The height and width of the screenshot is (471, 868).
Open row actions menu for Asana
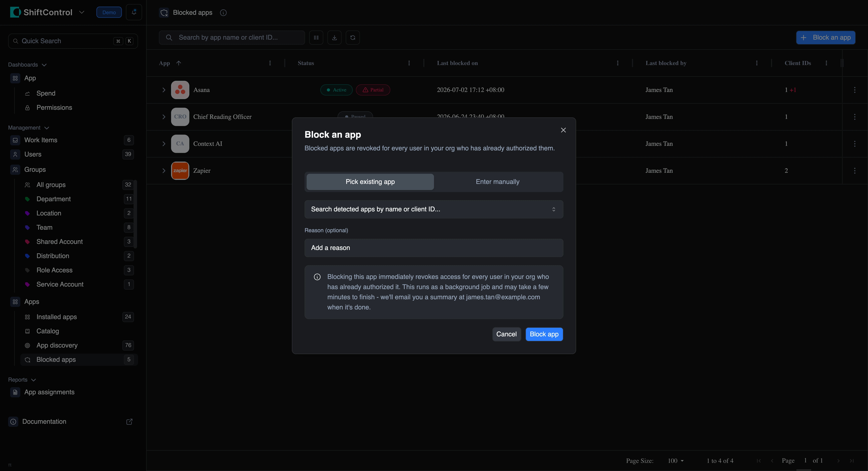855,90
